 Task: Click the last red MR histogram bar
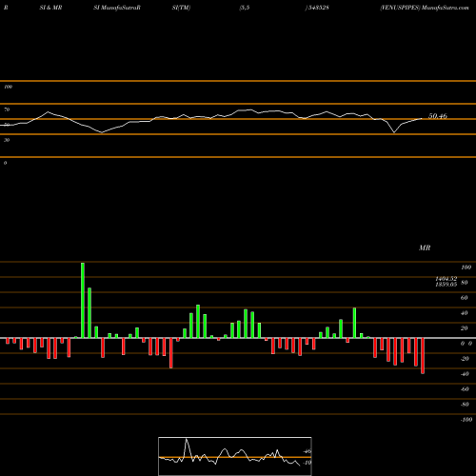(423, 356)
